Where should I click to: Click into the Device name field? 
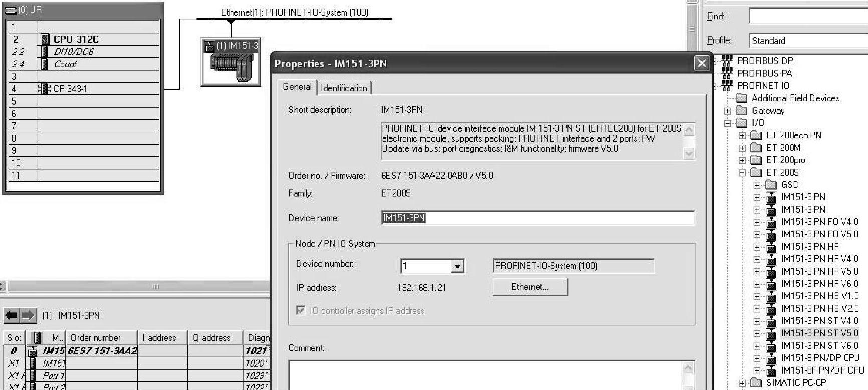point(538,218)
